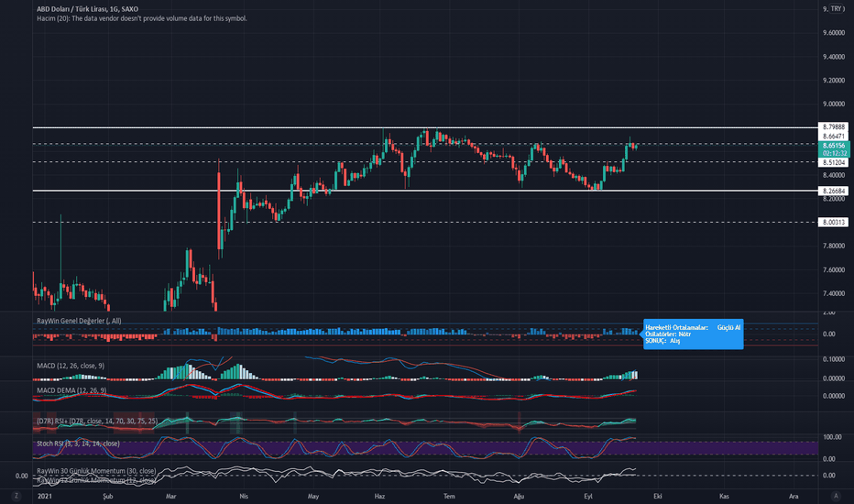Click the 2021 label on time axis
854x504 pixels.
(44, 497)
